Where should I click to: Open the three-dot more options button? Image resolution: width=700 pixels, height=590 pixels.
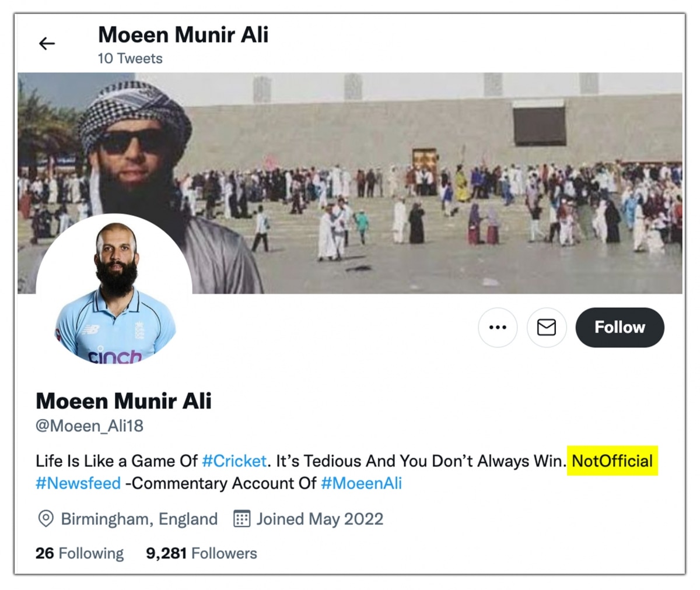pos(498,328)
